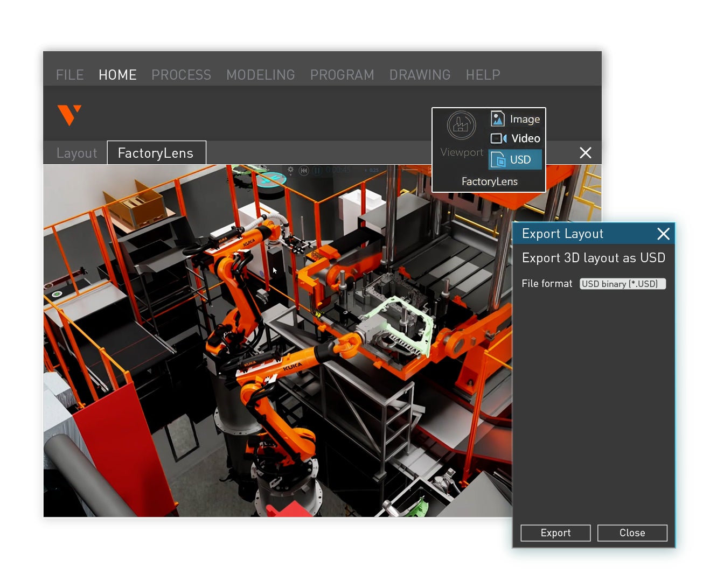Open simulation settings gear in viewport
The image size is (710, 588).
[x=290, y=170]
